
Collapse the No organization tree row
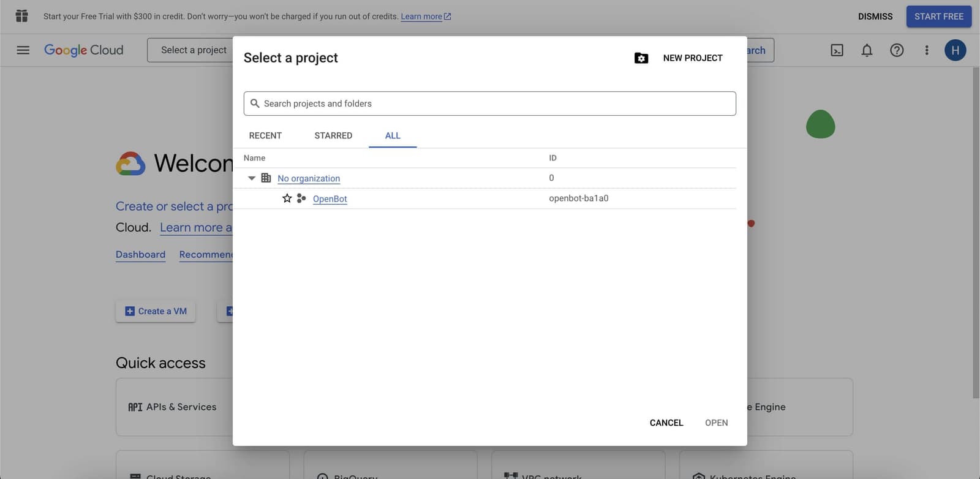pos(252,178)
